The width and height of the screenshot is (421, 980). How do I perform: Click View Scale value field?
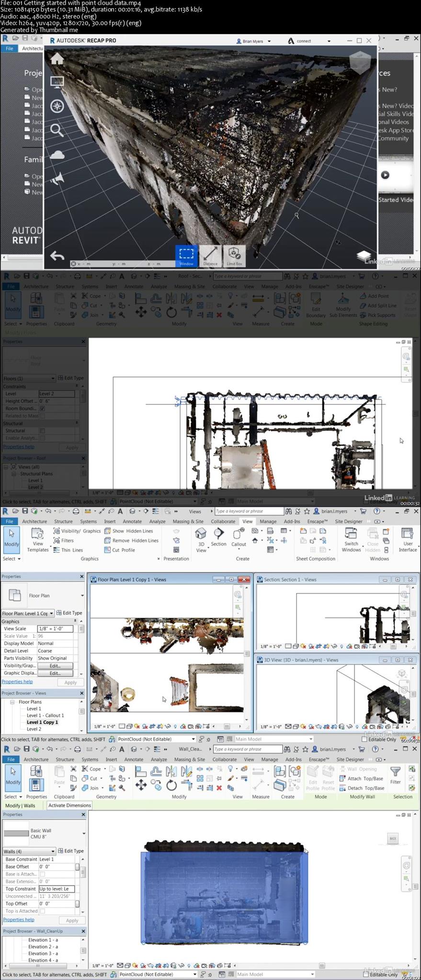click(55, 629)
